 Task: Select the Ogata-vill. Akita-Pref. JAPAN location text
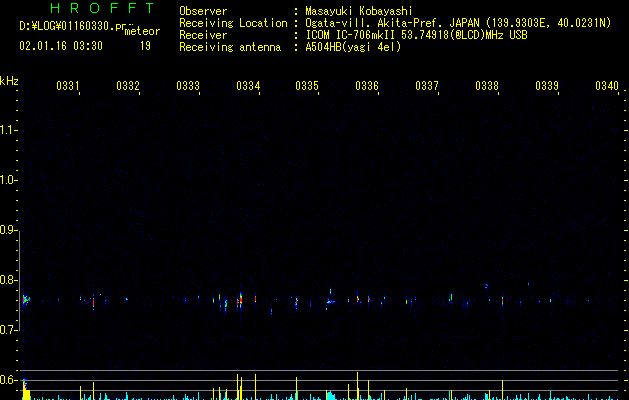coord(458,23)
